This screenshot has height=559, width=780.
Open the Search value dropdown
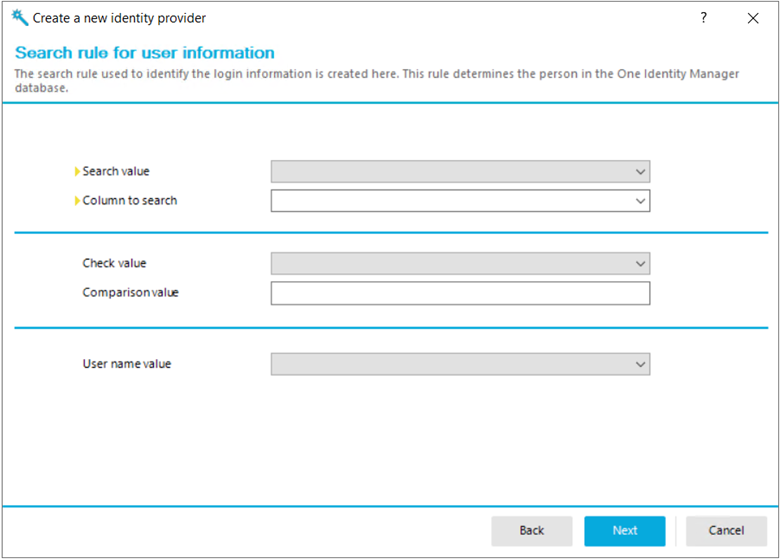[460, 172]
